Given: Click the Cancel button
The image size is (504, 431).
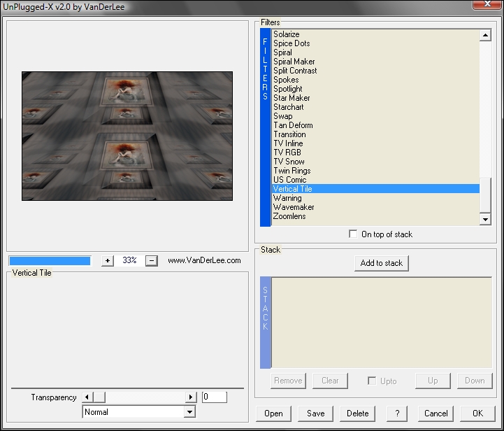Looking at the screenshot, I should click(436, 414).
